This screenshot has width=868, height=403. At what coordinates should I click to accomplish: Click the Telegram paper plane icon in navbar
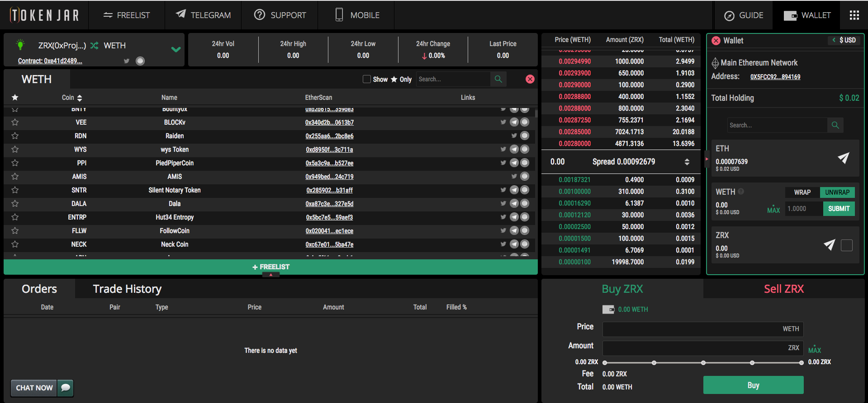[180, 14]
